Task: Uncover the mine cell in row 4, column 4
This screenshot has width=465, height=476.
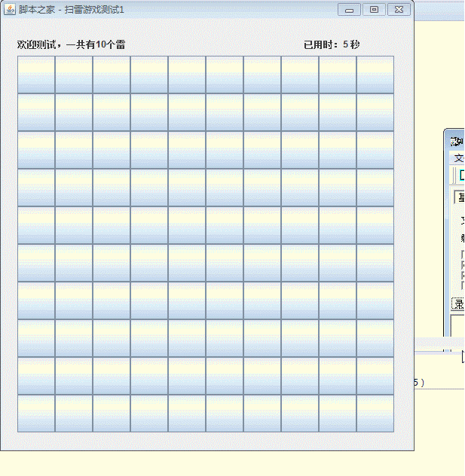Action: tap(149, 188)
